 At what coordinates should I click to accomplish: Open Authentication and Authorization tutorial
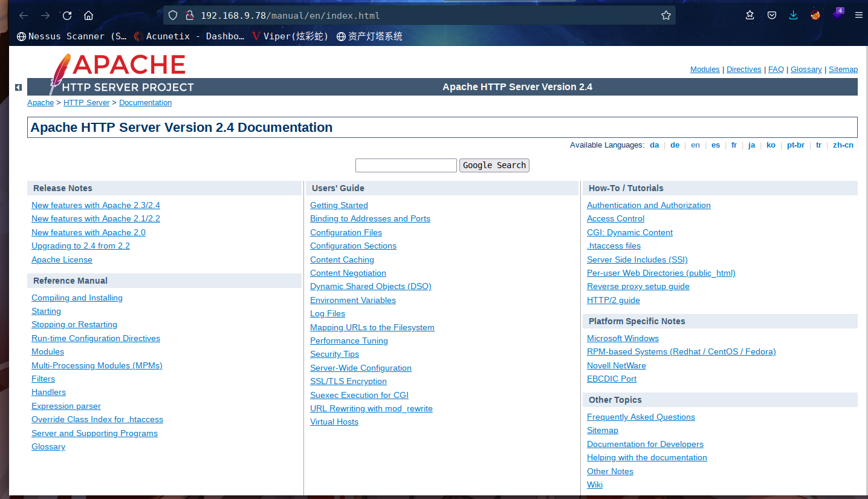tap(649, 205)
